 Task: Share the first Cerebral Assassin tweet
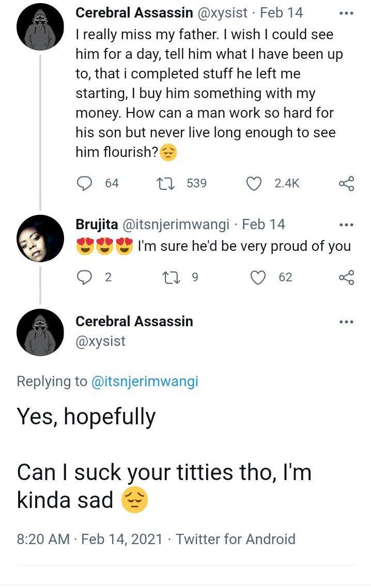click(346, 183)
